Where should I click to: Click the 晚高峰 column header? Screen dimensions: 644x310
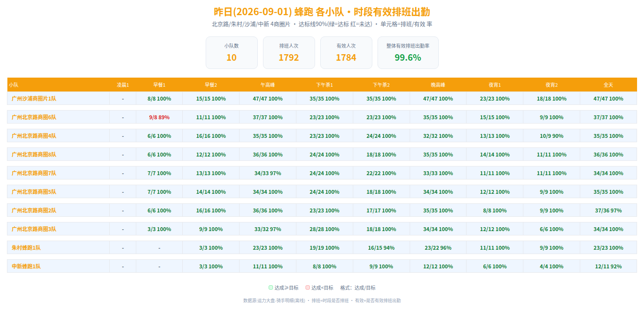pyautogui.click(x=438, y=85)
